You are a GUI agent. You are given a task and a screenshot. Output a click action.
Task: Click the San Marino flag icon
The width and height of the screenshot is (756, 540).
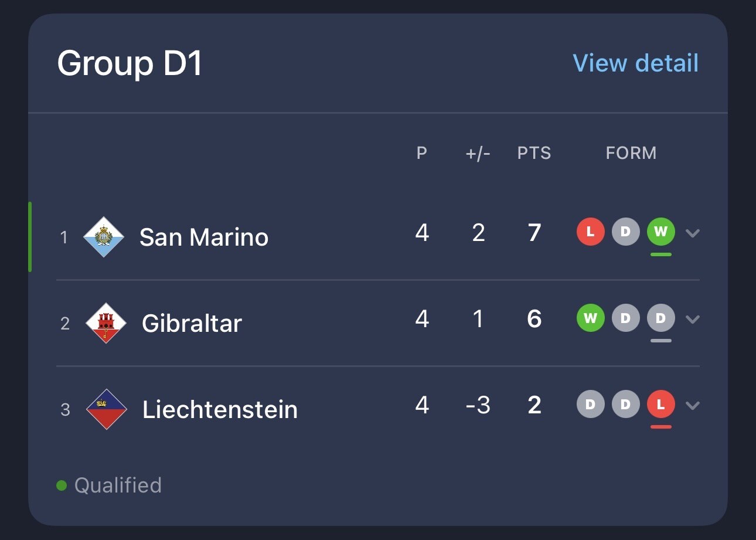(104, 237)
